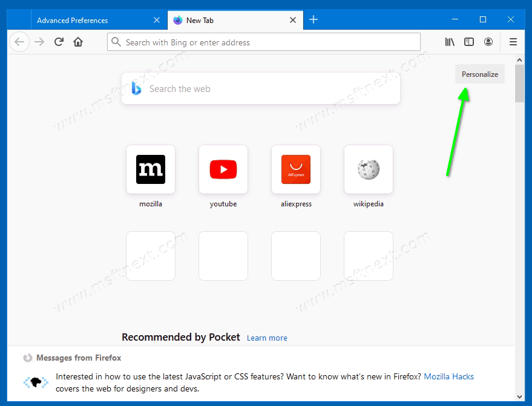Viewport: 532px width, 406px height.
Task: Click the Search the web box
Action: pos(261,88)
